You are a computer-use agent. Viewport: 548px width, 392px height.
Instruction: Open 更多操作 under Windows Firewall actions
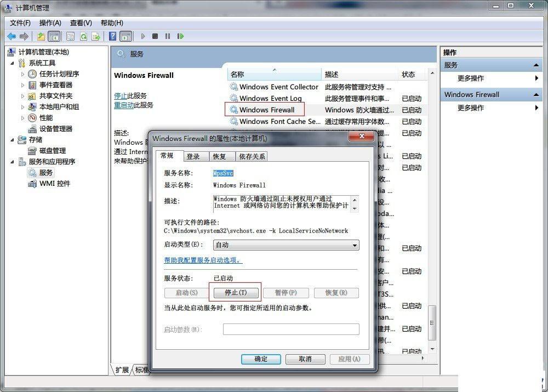(x=470, y=107)
